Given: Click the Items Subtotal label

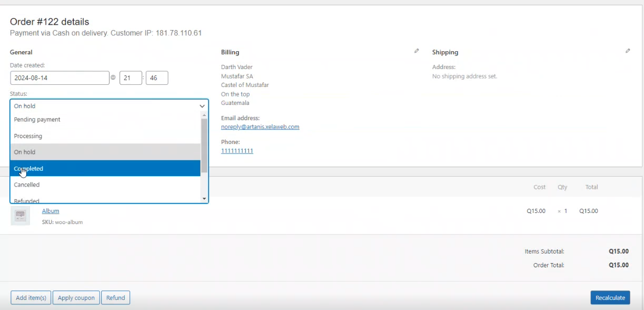Looking at the screenshot, I should (544, 251).
